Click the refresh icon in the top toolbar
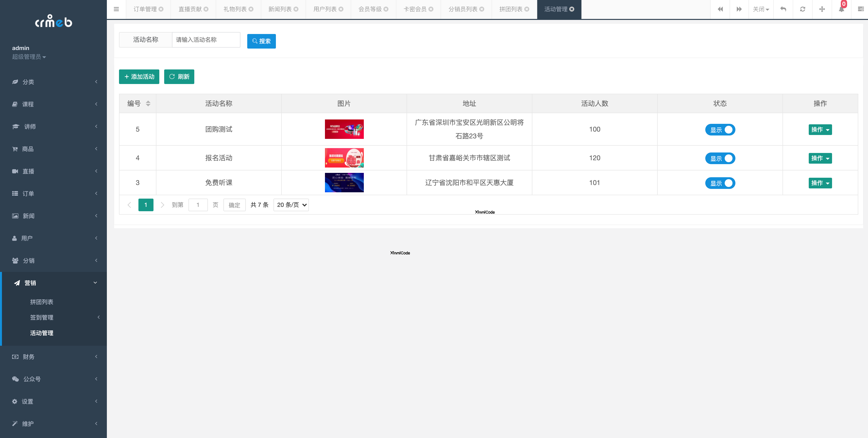The width and height of the screenshot is (868, 438). pos(803,9)
